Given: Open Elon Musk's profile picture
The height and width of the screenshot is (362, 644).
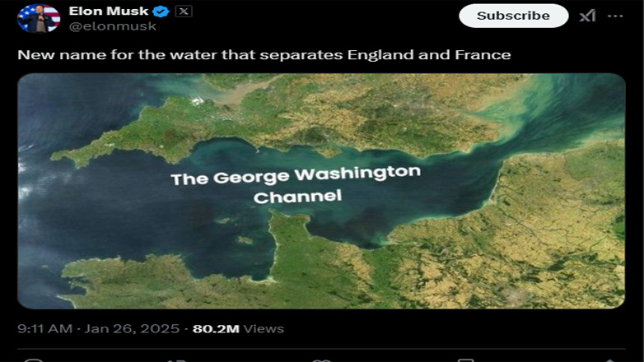Looking at the screenshot, I should point(39,16).
